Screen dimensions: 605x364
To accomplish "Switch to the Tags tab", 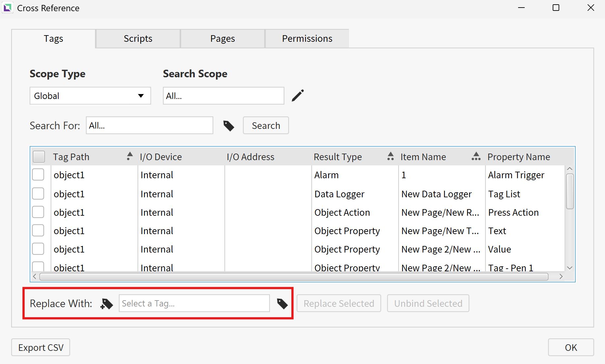I will coord(54,38).
